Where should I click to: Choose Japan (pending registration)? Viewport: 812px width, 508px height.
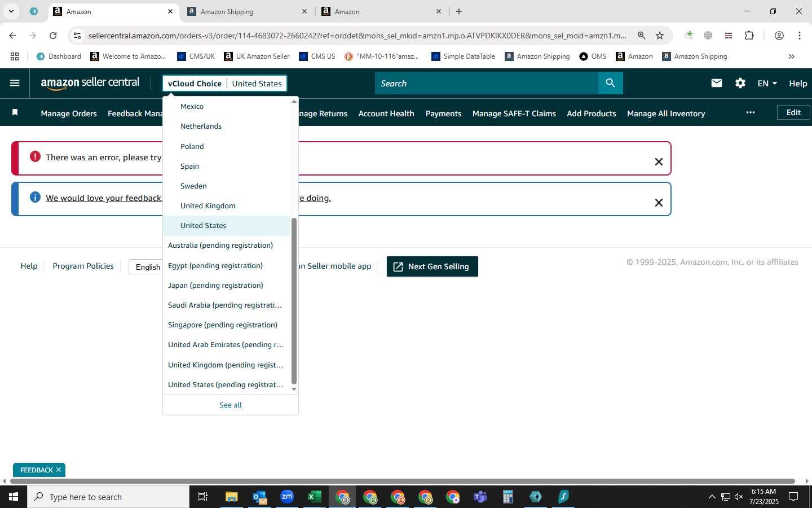(x=215, y=285)
